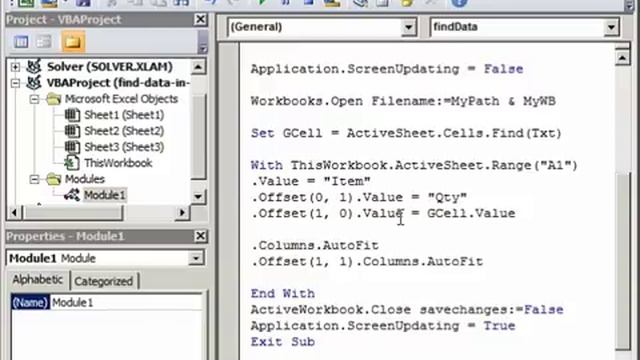Image resolution: width=640 pixels, height=360 pixels.
Task: Click the Sheet1 worksheet icon
Action: coord(72,115)
